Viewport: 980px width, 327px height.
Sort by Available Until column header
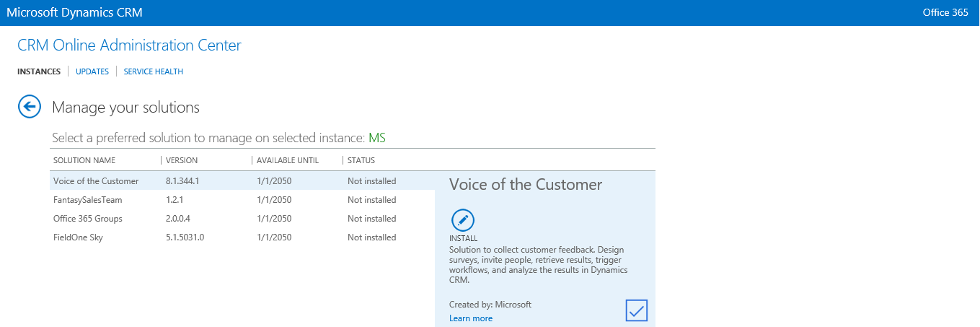(287, 160)
